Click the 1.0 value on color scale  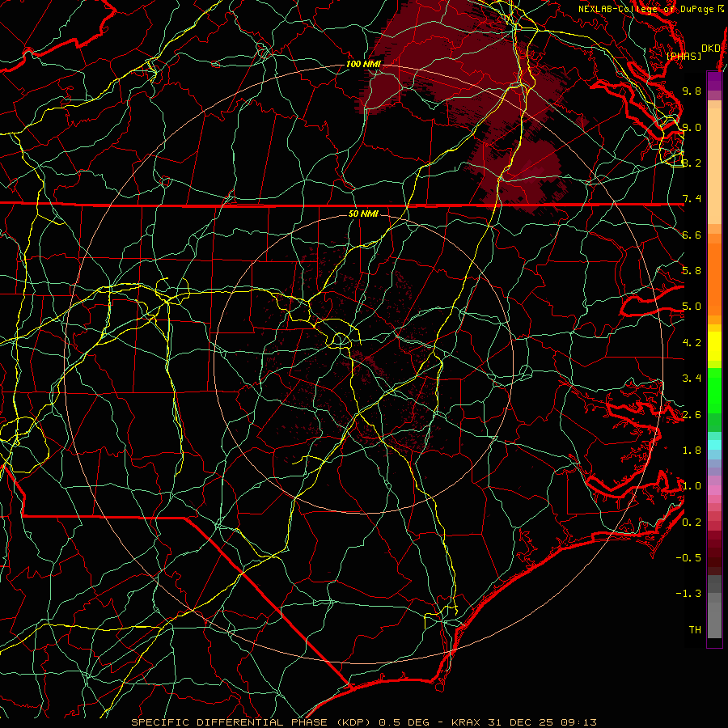pyautogui.click(x=692, y=486)
